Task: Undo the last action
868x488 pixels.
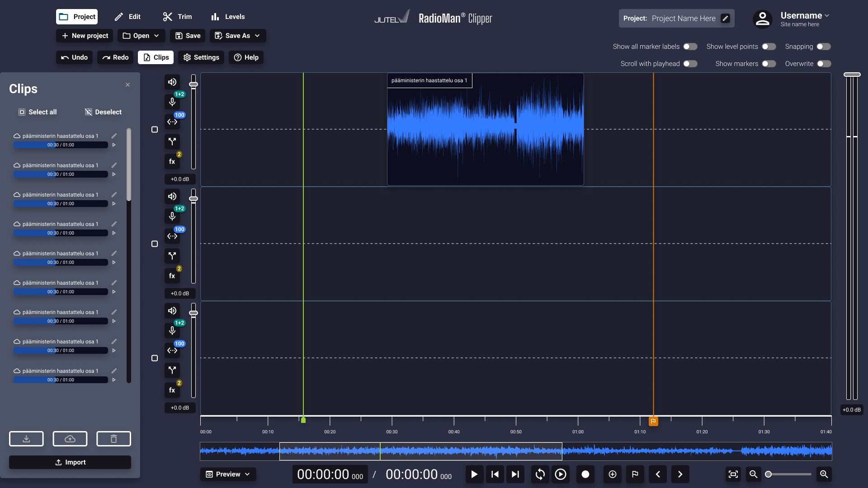Action: [74, 57]
